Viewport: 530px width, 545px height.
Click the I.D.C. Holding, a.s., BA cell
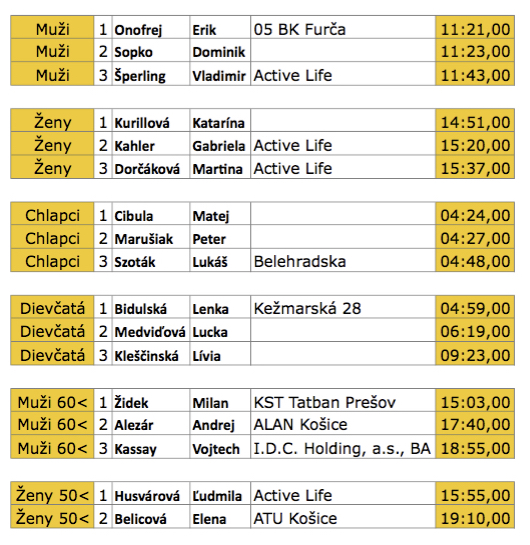tap(343, 447)
